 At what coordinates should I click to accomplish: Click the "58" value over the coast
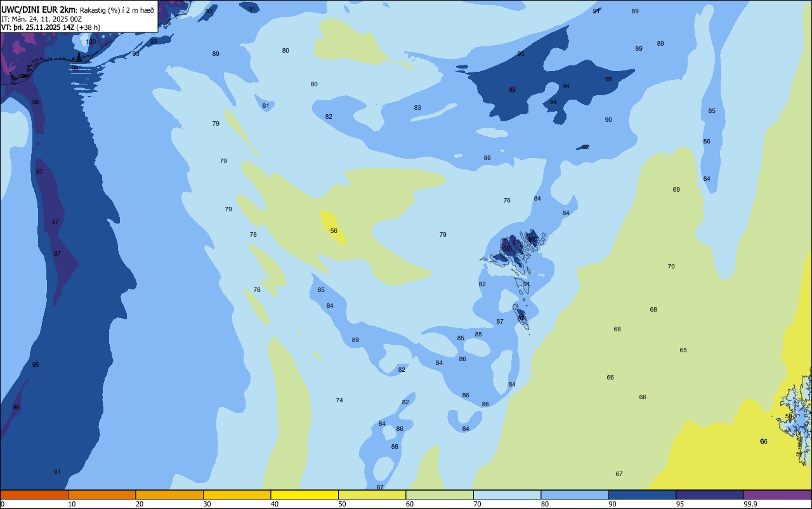pos(789,416)
